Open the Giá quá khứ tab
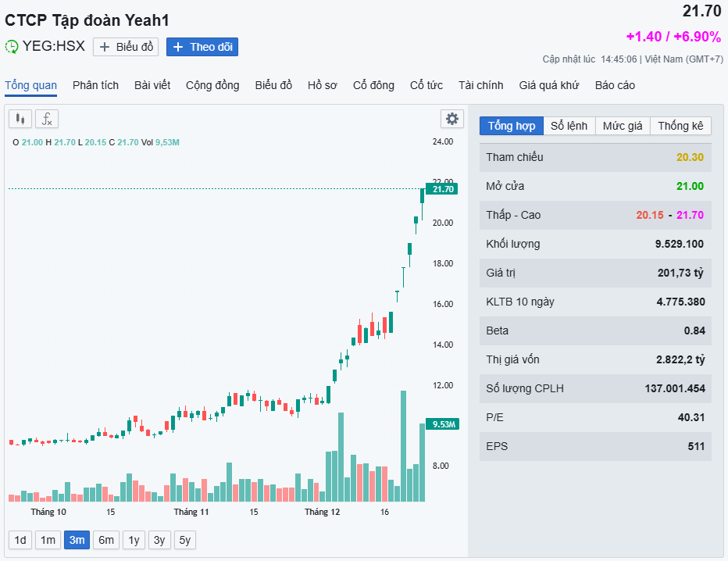The height and width of the screenshot is (561, 728). click(x=549, y=85)
